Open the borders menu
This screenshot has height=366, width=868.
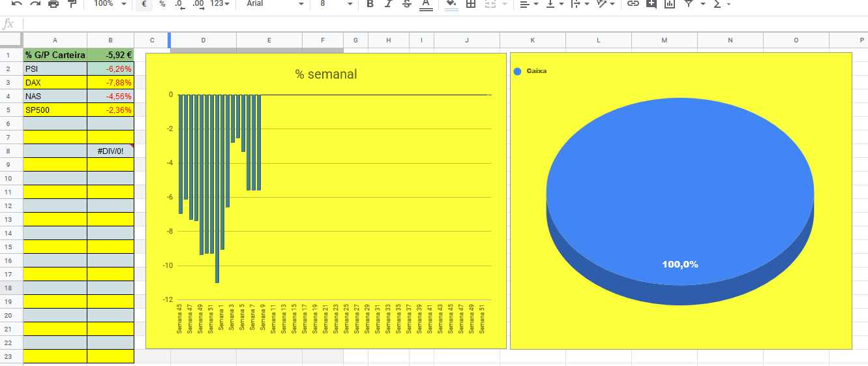click(471, 4)
